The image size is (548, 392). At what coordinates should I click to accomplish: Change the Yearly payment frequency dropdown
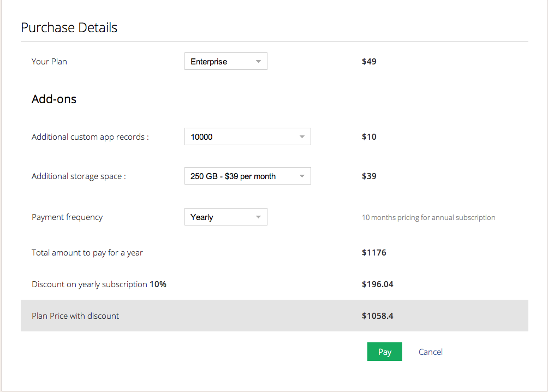[x=225, y=217]
